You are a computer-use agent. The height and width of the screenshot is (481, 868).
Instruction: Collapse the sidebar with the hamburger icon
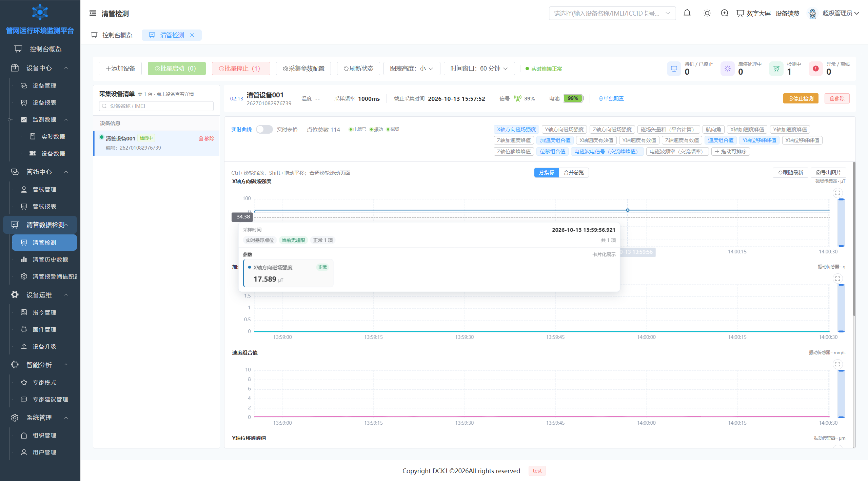tap(93, 13)
